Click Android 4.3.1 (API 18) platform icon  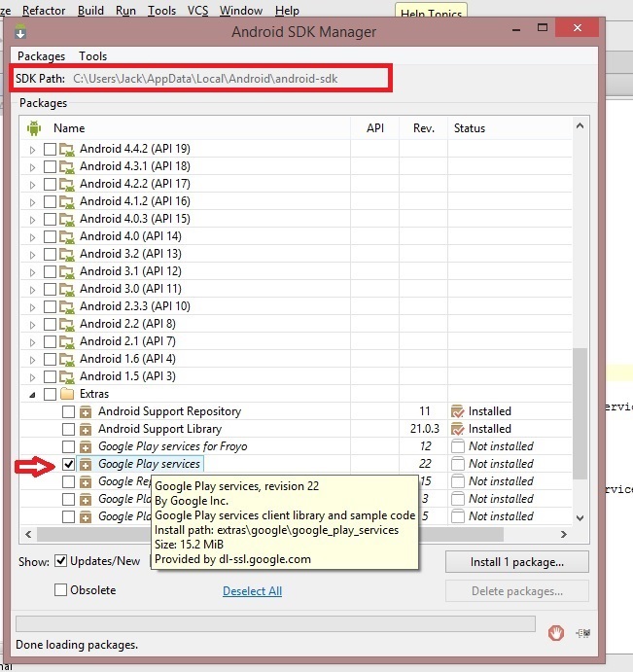[x=67, y=166]
